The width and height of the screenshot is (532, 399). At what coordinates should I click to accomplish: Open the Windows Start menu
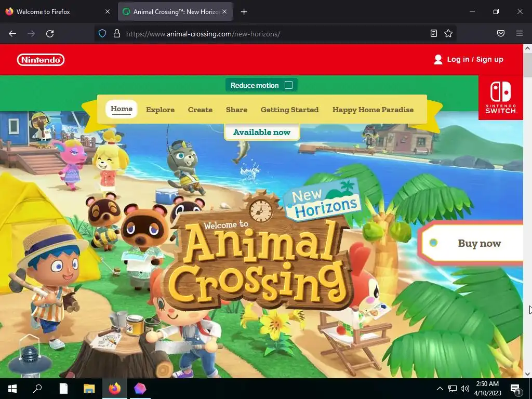tap(12, 389)
